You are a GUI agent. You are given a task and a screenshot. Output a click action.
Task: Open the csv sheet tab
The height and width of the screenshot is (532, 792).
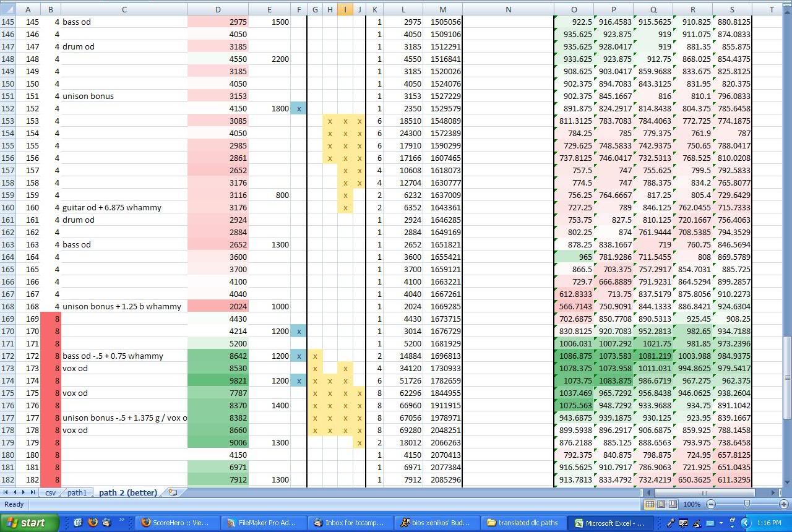50,493
